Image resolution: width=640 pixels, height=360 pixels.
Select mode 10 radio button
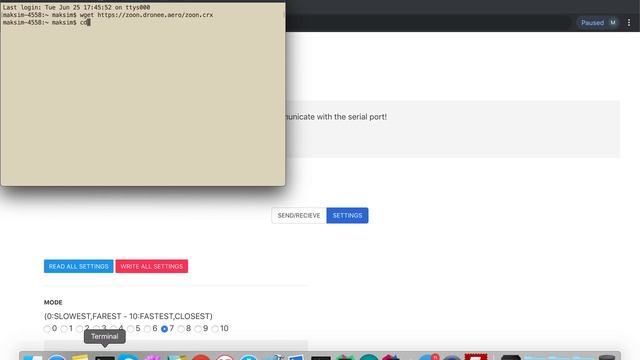click(215, 329)
